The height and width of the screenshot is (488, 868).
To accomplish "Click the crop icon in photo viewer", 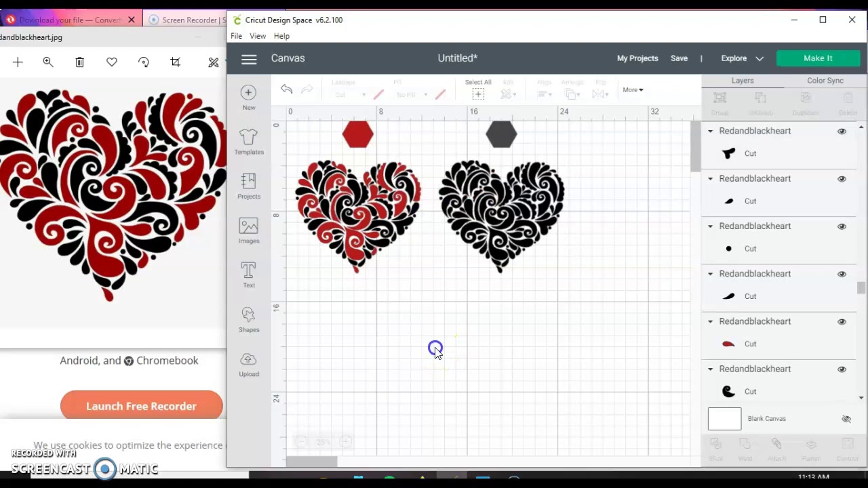I will [x=176, y=62].
